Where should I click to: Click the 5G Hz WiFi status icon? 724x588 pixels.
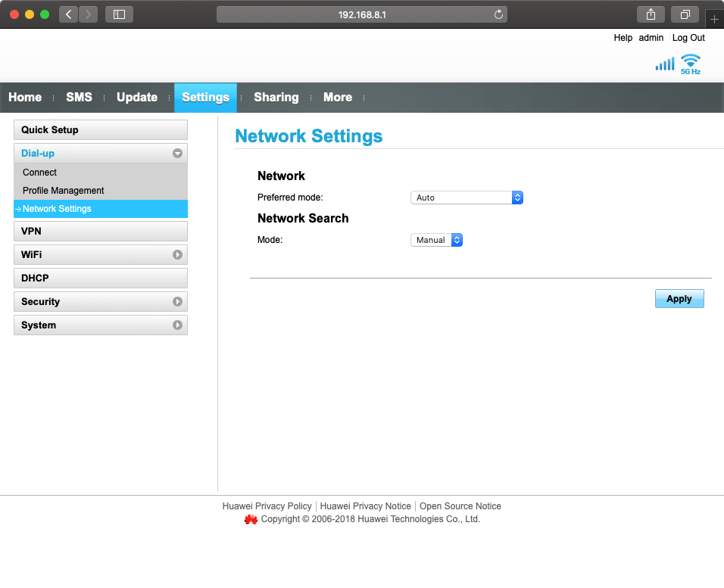click(x=690, y=64)
